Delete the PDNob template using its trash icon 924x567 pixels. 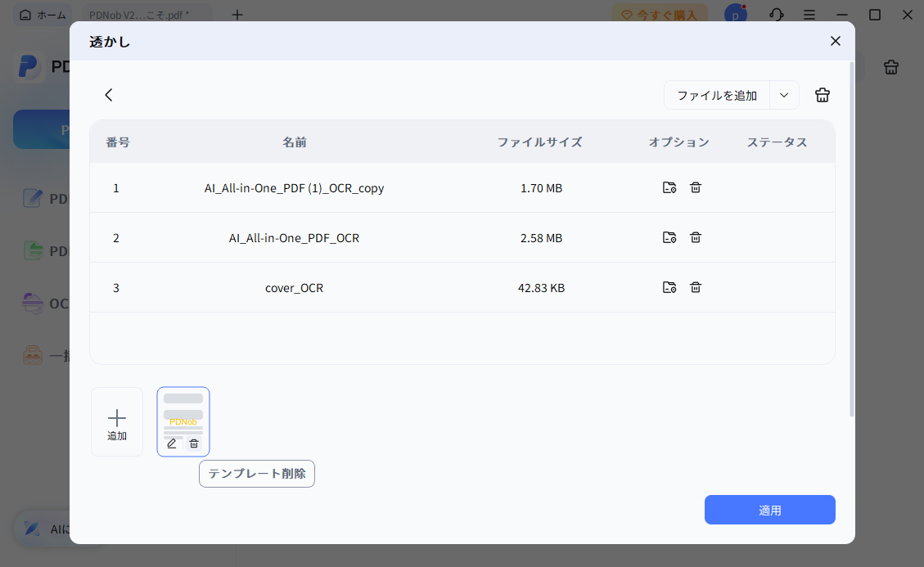click(x=194, y=443)
